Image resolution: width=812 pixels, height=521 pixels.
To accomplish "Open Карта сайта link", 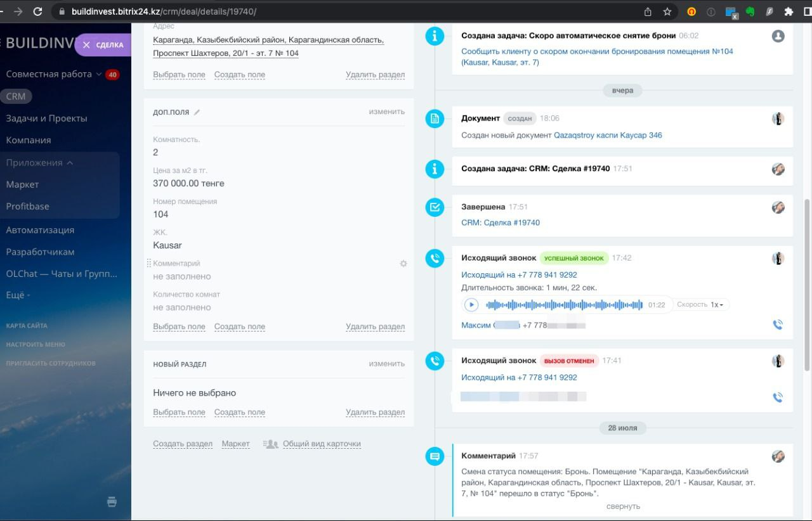I will (27, 326).
